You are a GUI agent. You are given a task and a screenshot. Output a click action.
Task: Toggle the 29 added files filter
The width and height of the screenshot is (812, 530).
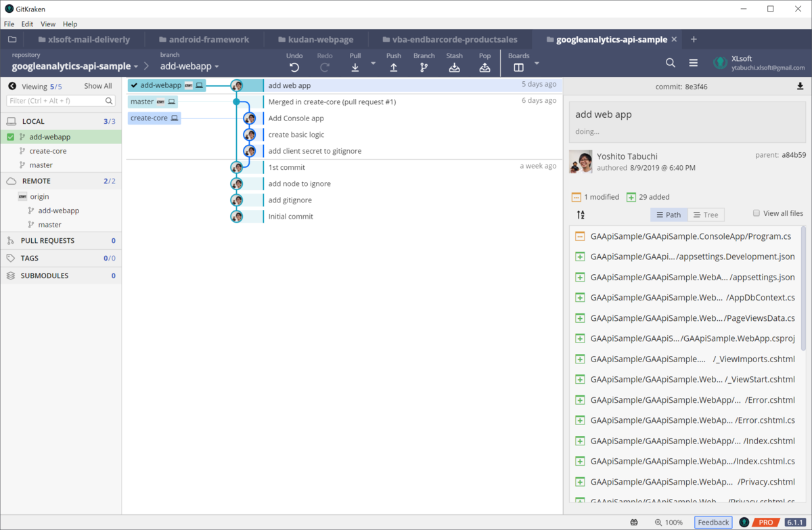[x=648, y=197]
